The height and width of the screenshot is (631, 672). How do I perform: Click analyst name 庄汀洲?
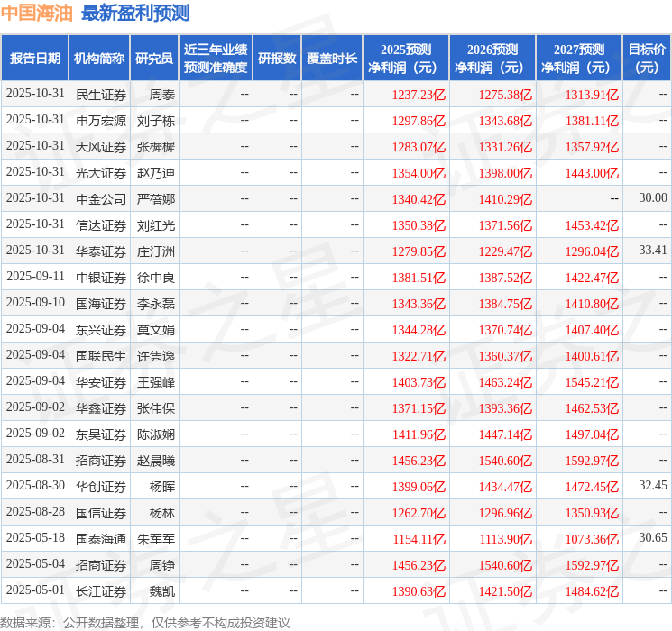point(156,251)
